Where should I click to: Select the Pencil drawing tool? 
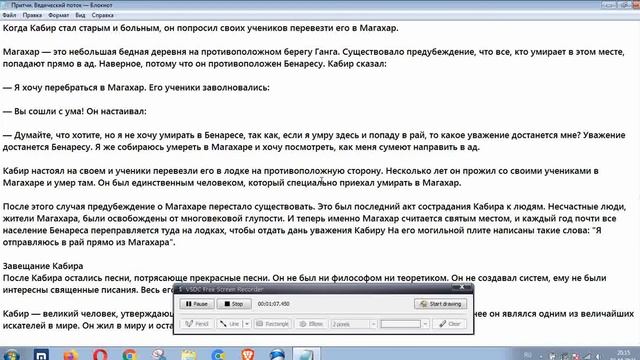(196, 324)
